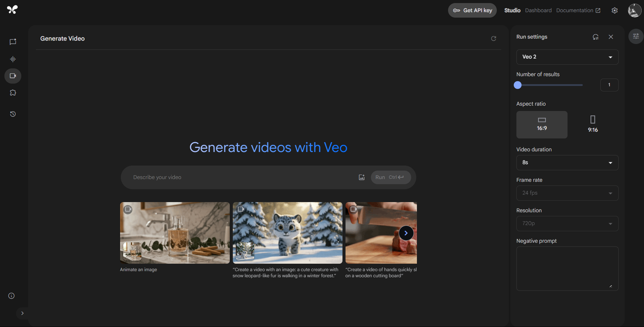Screen dimensions: 644x327
Task: Click the butterfly app logo
Action: (12, 9)
